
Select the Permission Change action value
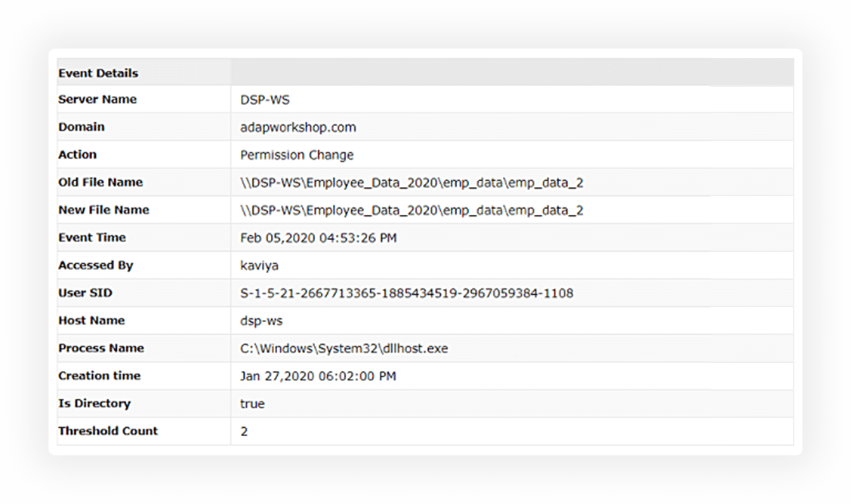coord(296,155)
